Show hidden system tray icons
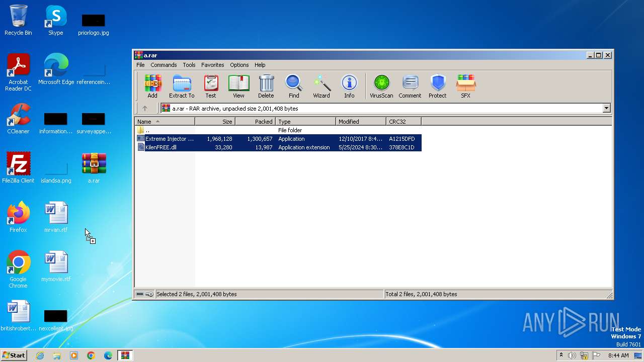Screen dimensions: 644x362 pyautogui.click(x=561, y=355)
